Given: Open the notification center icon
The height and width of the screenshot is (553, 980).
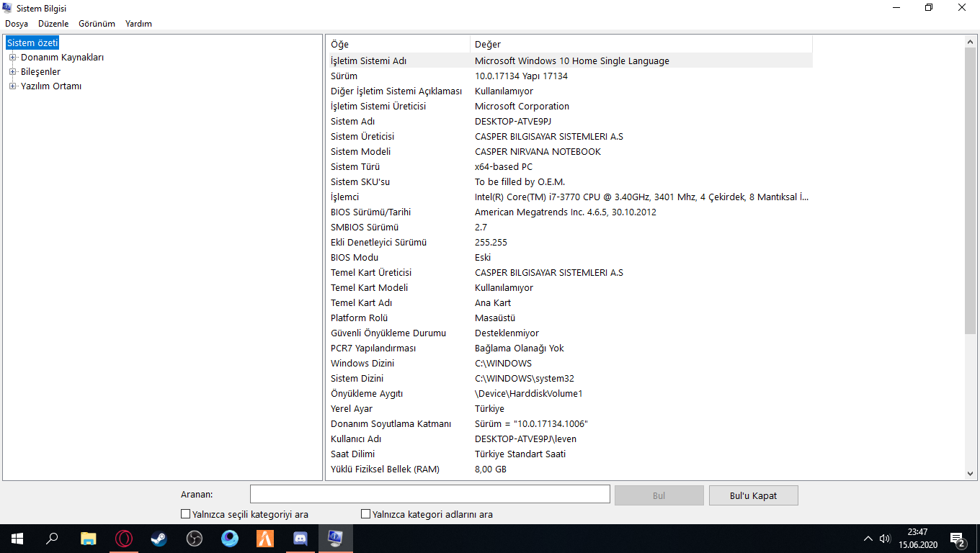Looking at the screenshot, I should pos(958,539).
